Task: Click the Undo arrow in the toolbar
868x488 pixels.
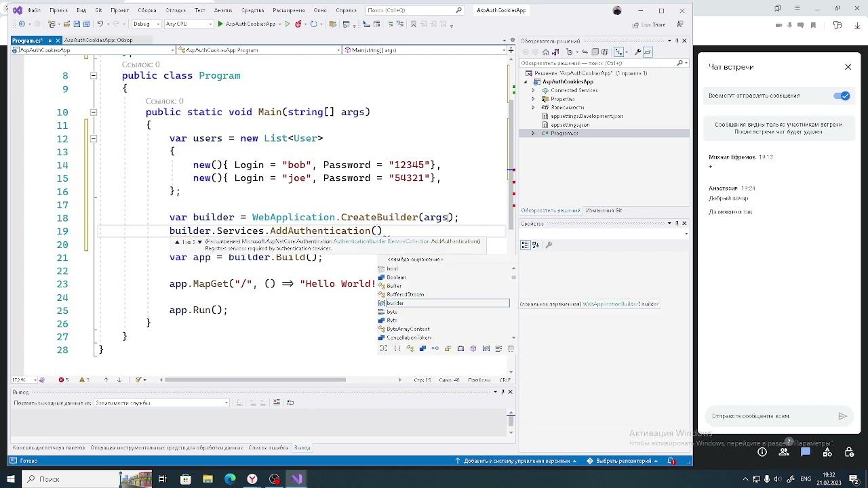Action: coord(100,24)
